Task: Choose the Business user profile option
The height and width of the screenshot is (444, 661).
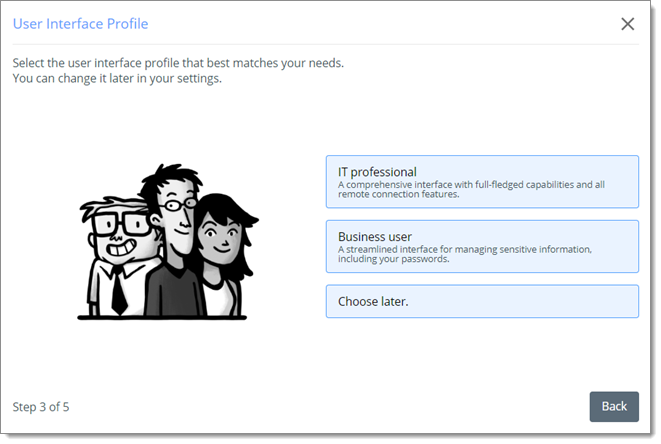Action: (x=482, y=246)
